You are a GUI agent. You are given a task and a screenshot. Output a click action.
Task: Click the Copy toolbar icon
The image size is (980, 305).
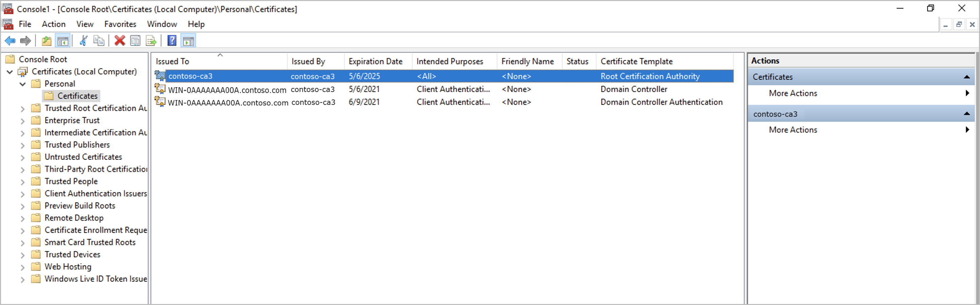(x=99, y=41)
